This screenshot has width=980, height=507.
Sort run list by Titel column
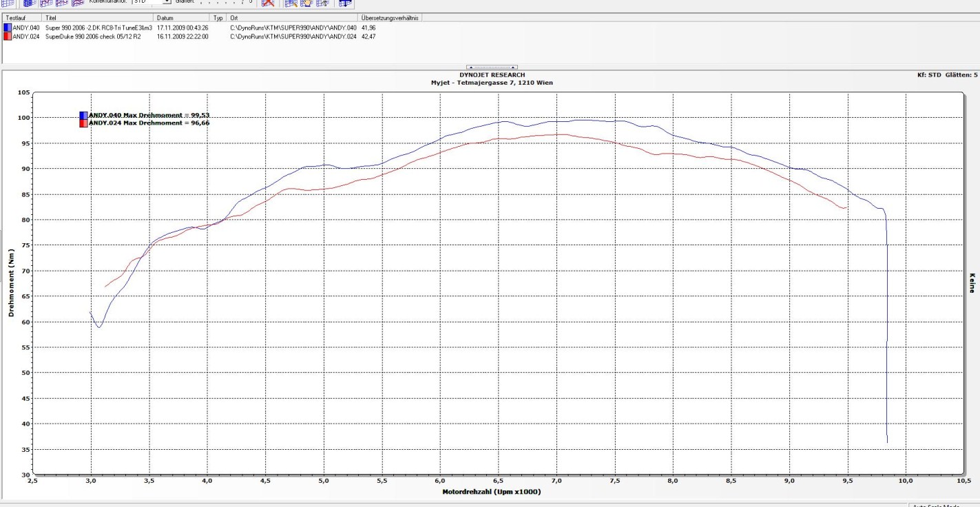[x=96, y=17]
